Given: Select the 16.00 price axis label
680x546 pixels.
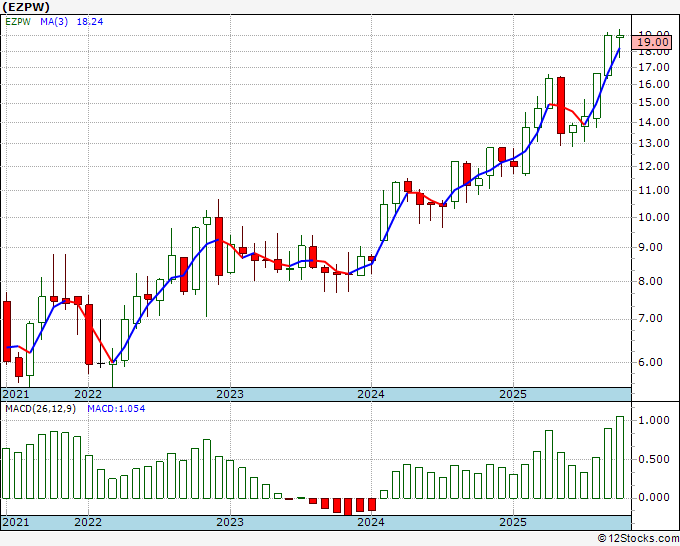Looking at the screenshot, I should (654, 84).
